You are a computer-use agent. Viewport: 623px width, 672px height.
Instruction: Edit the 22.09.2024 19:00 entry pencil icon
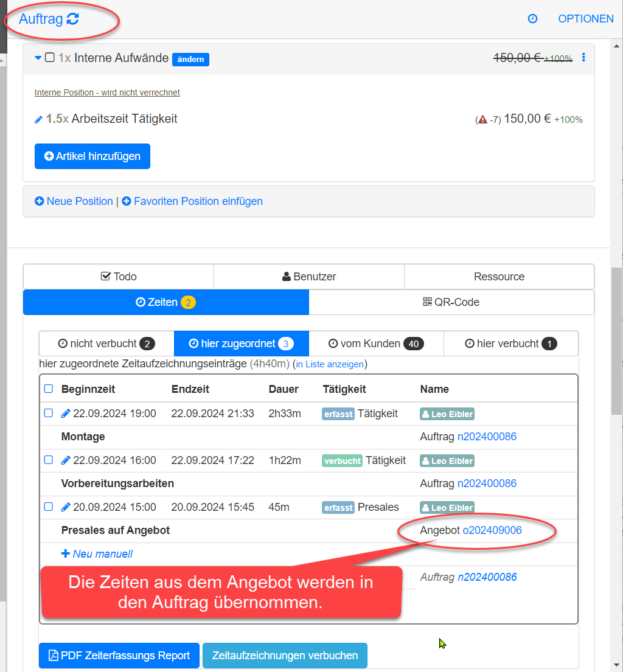66,414
